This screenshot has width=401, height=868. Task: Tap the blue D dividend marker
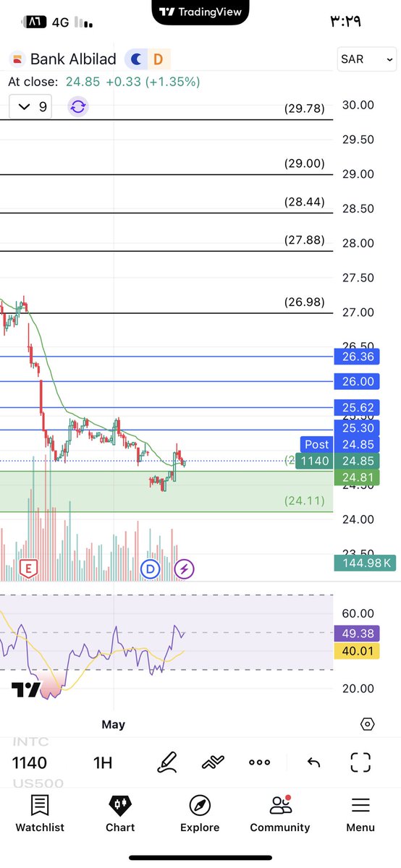pos(151,569)
